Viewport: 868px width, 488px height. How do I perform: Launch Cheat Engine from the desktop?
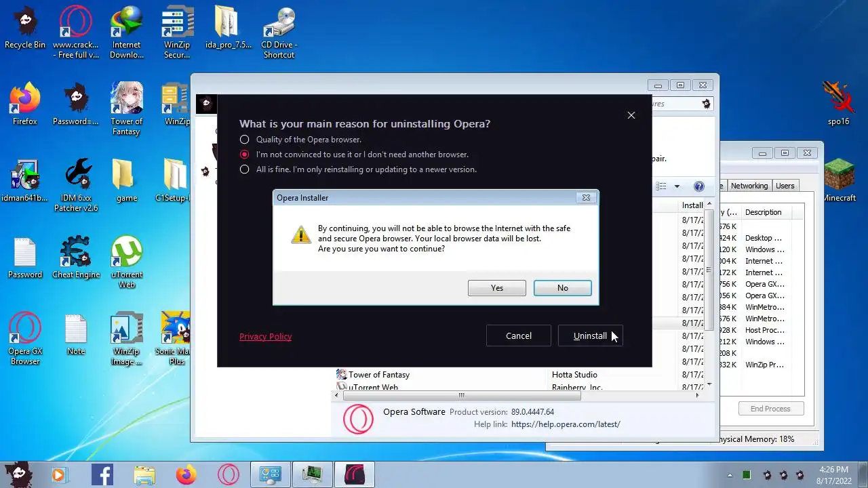tap(75, 258)
